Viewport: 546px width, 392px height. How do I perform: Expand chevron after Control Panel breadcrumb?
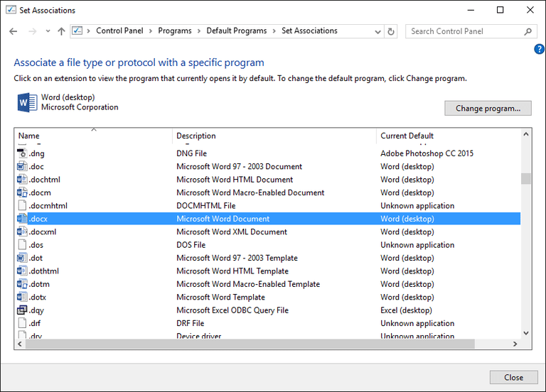click(x=151, y=31)
